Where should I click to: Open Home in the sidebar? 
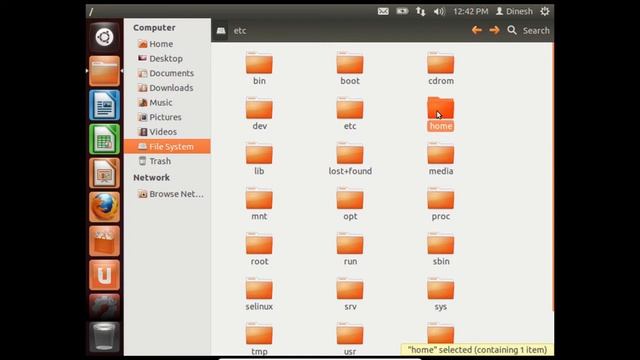pos(167,44)
